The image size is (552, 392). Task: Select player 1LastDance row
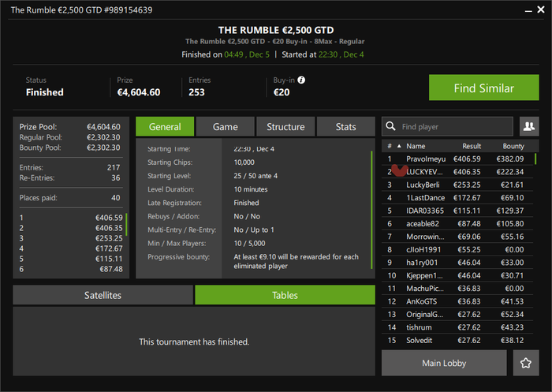point(457,198)
